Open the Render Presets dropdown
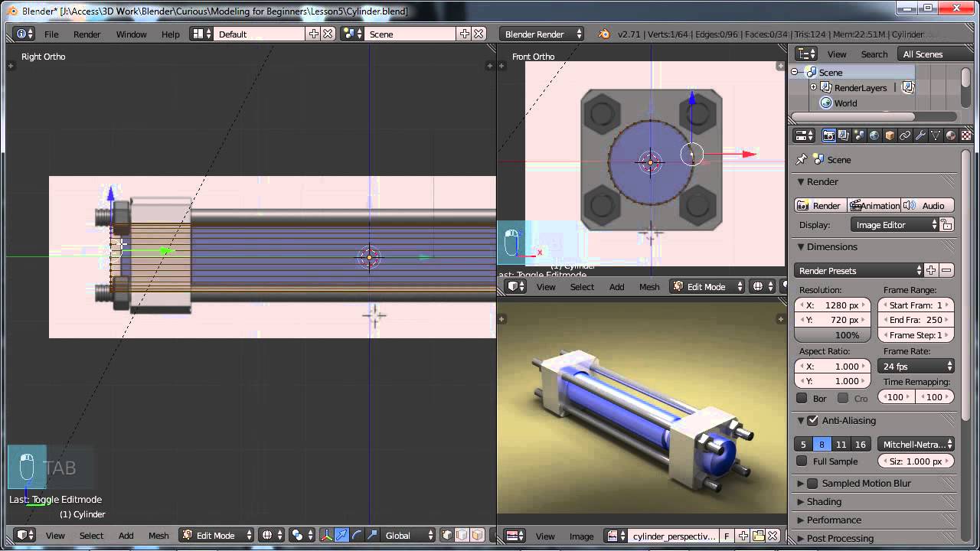The image size is (980, 551). (859, 270)
